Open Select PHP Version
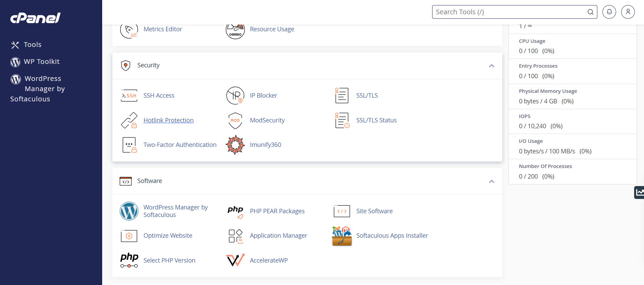The width and height of the screenshot is (644, 285). [x=170, y=261]
